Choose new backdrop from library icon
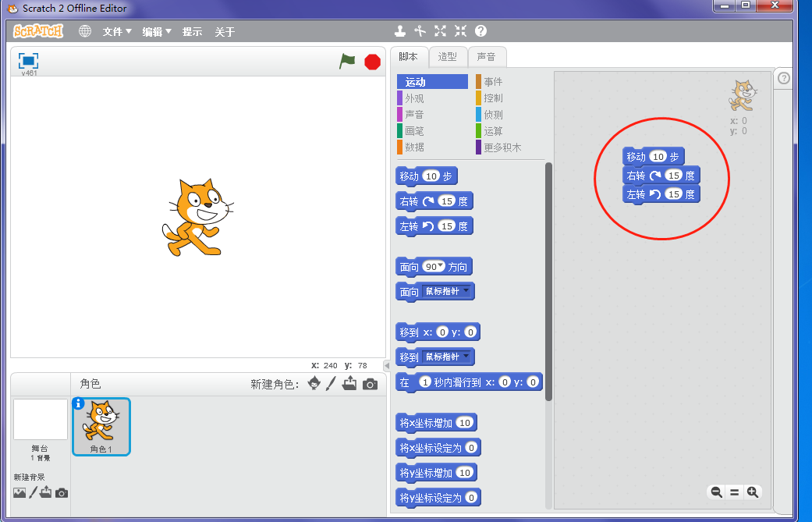Image resolution: width=812 pixels, height=522 pixels. (x=20, y=492)
